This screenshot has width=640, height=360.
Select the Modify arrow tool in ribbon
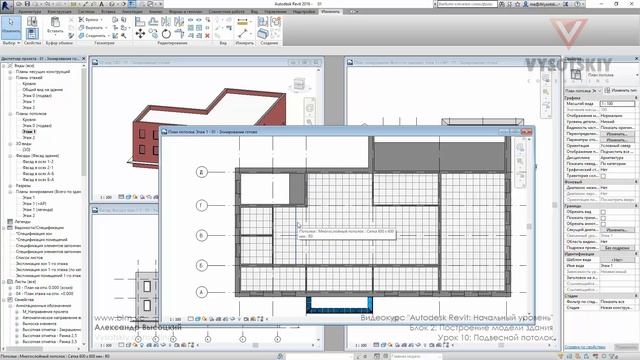tap(11, 27)
